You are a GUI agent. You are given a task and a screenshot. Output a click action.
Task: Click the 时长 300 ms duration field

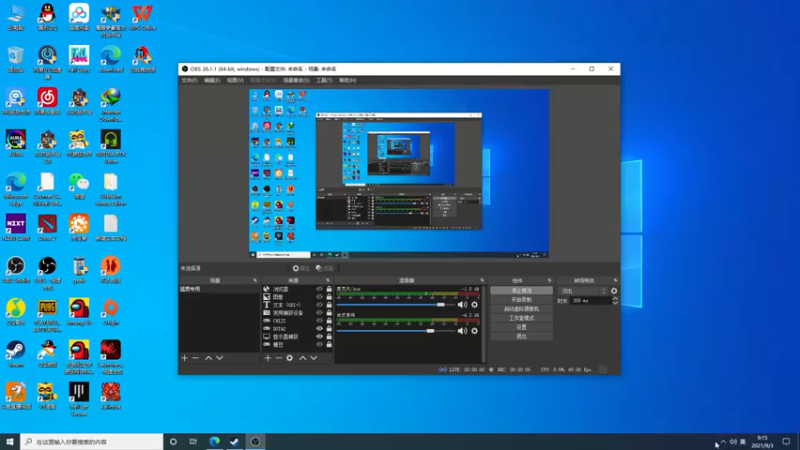(x=590, y=301)
